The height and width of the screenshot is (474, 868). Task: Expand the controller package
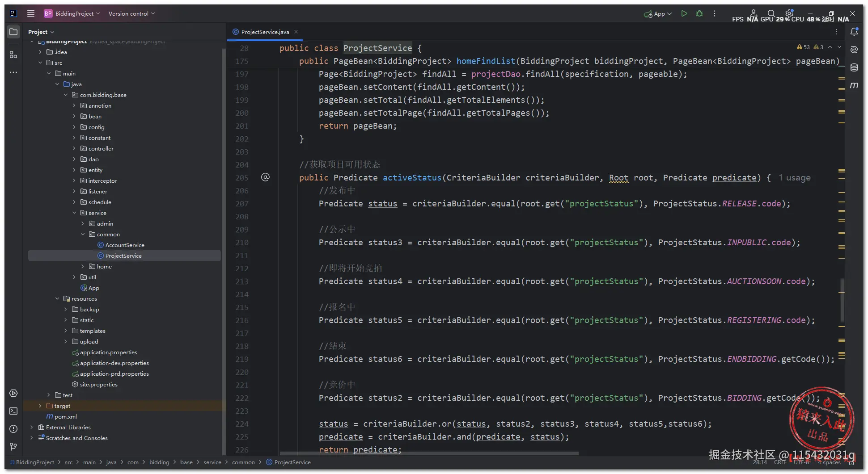pos(74,148)
